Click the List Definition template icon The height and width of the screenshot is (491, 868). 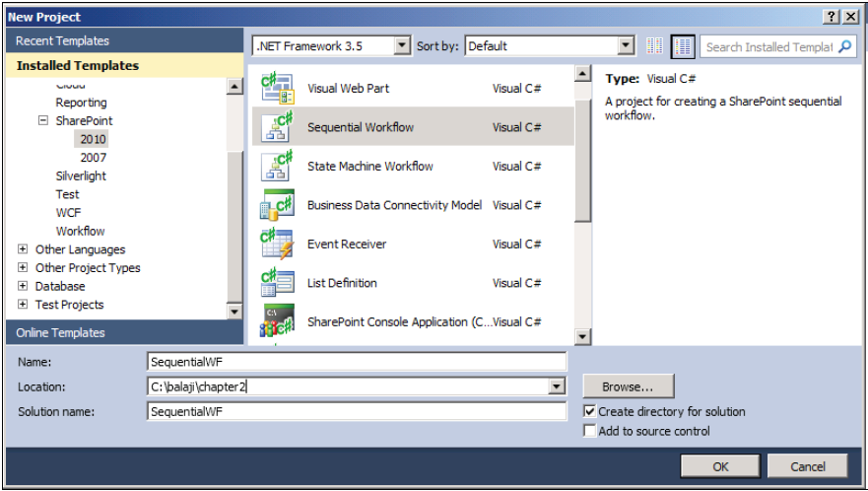pos(277,283)
